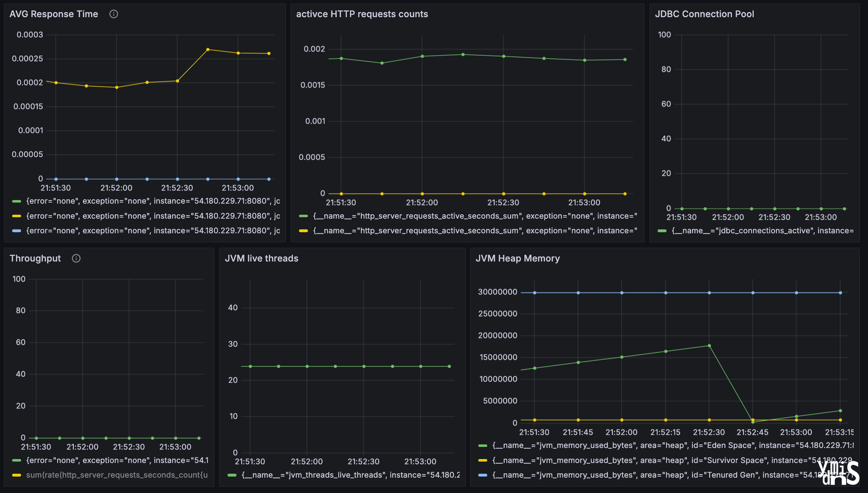This screenshot has width=868, height=493.
Task: Click the JVM Heap Memory panel title
Action: pos(518,258)
